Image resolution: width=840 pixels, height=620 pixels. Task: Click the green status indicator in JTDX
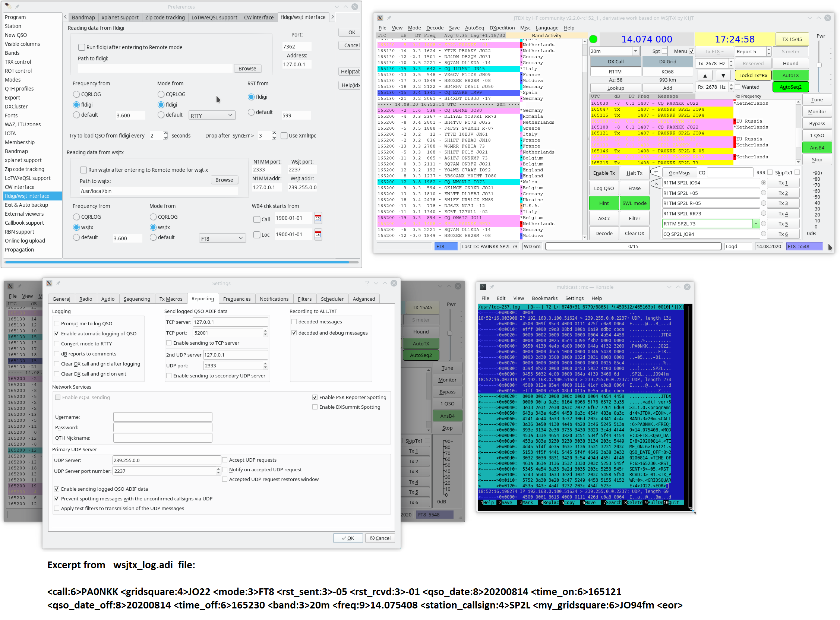point(593,39)
